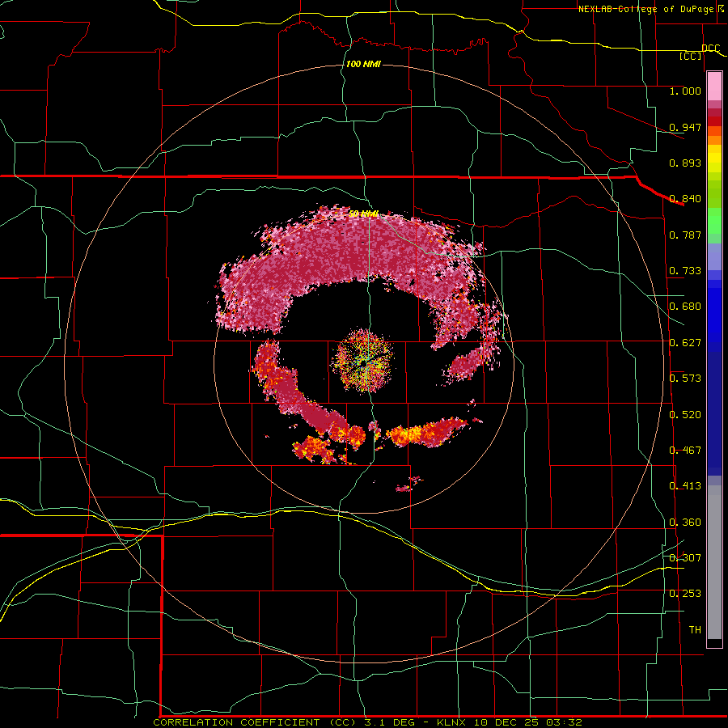Select the 0.947 scale value
Screen dimensions: 728x728
685,127
